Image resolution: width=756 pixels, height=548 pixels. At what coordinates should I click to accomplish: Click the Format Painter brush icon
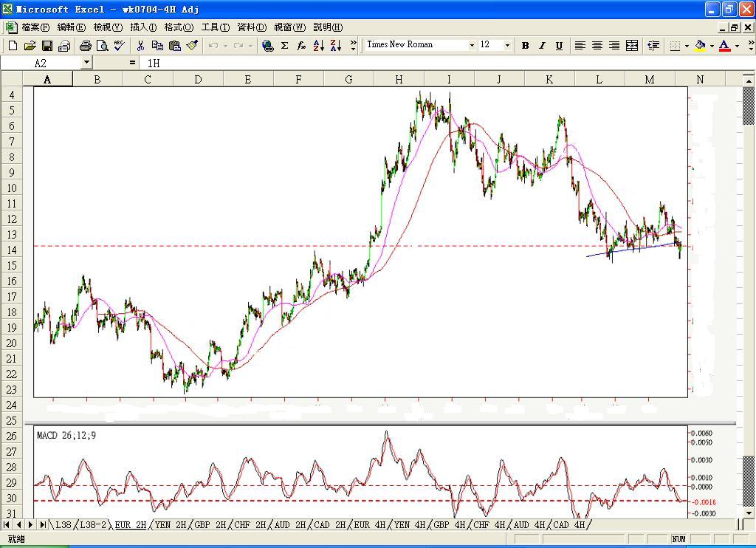(x=192, y=46)
